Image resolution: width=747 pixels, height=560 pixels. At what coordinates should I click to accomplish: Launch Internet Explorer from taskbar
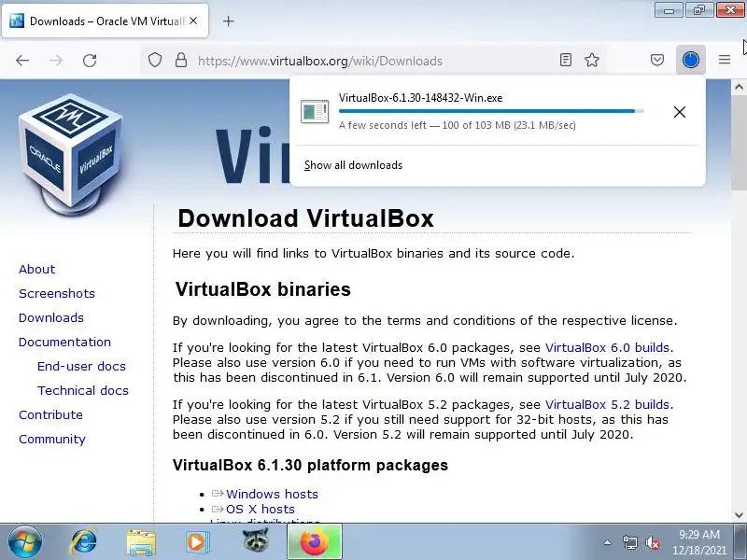tap(84, 542)
